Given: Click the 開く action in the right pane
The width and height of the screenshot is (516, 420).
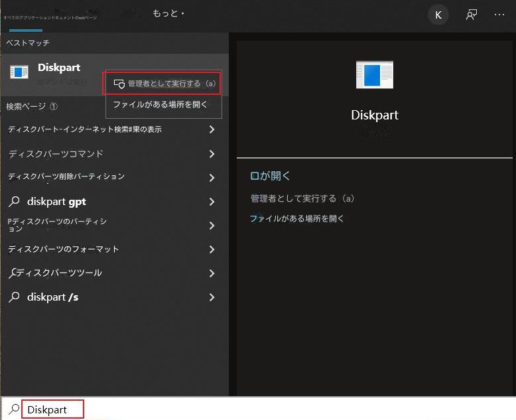Looking at the screenshot, I should 271,176.
